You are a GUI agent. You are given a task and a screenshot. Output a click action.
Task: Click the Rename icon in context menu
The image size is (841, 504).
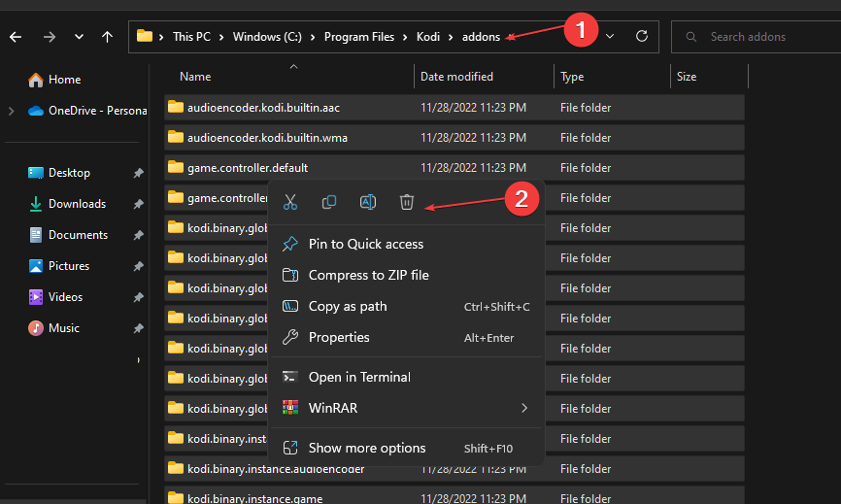pos(367,202)
